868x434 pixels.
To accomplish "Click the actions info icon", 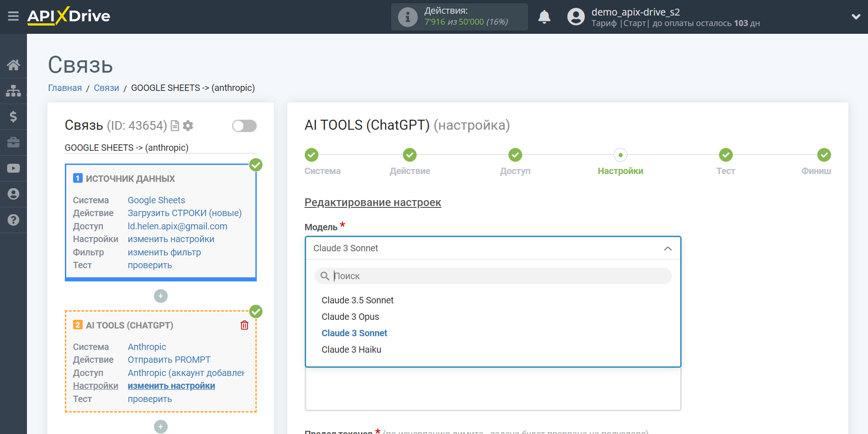I will pyautogui.click(x=408, y=17).
